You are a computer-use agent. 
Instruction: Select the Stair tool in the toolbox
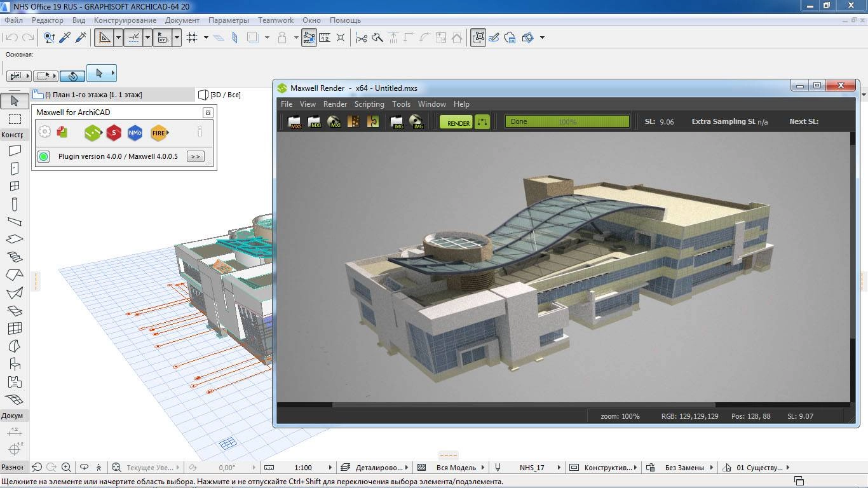click(15, 257)
